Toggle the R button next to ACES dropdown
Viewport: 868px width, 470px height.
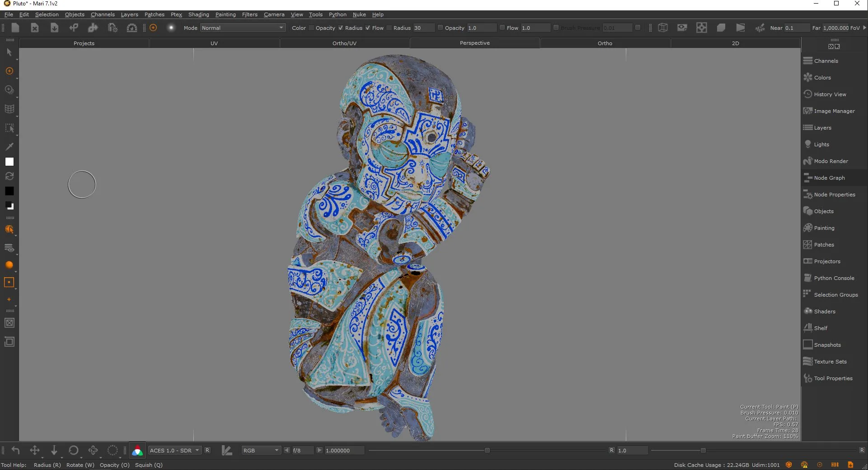207,451
